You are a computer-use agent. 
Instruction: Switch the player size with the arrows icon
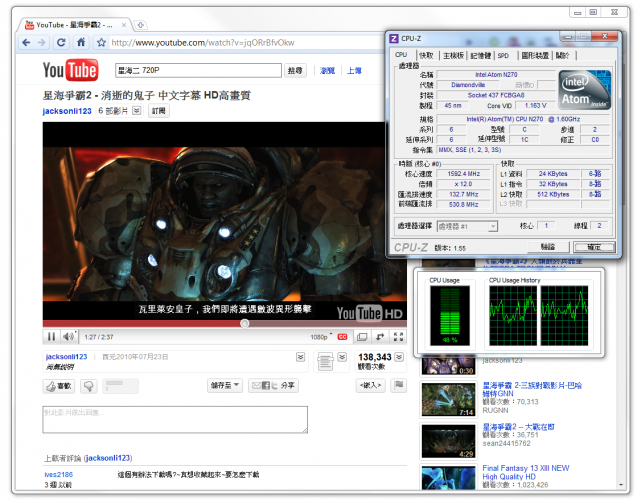click(380, 337)
